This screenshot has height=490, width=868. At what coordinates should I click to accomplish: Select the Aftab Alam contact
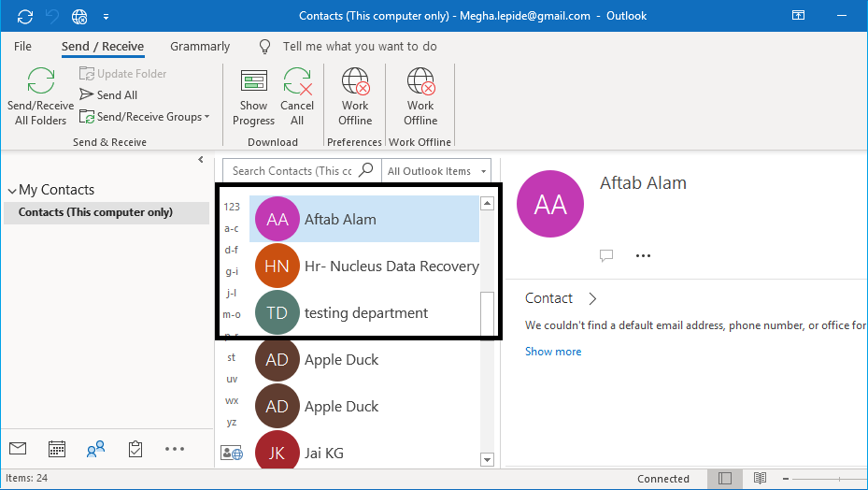(364, 219)
